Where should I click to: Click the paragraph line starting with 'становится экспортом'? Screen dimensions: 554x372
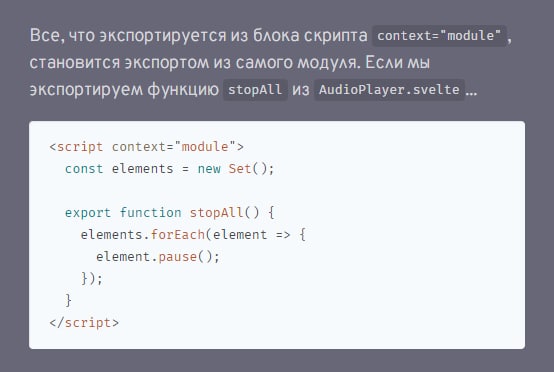(230, 63)
